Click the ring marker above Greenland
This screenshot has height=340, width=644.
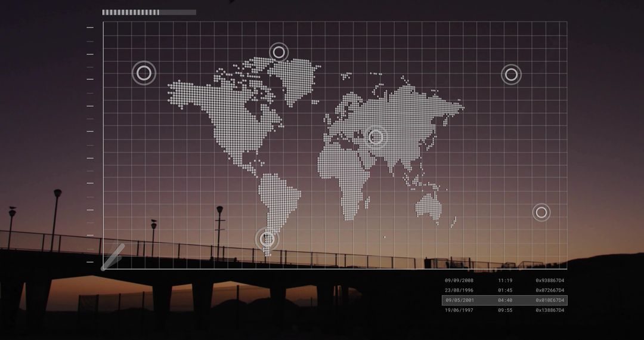click(x=279, y=52)
